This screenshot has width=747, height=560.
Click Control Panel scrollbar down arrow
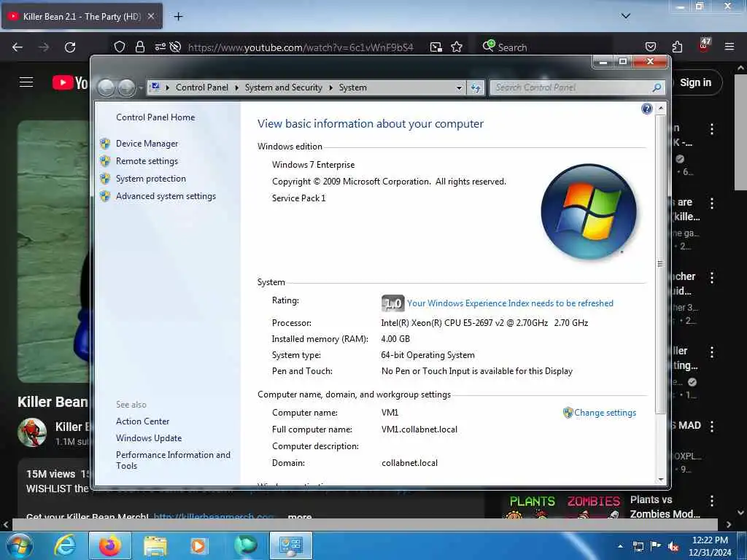[x=660, y=480]
